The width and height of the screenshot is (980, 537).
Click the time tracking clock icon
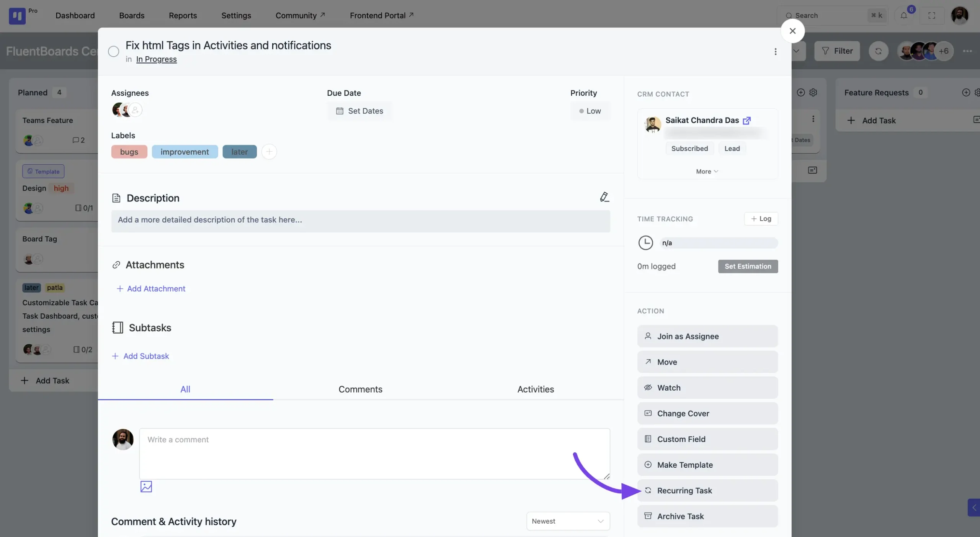[644, 243]
